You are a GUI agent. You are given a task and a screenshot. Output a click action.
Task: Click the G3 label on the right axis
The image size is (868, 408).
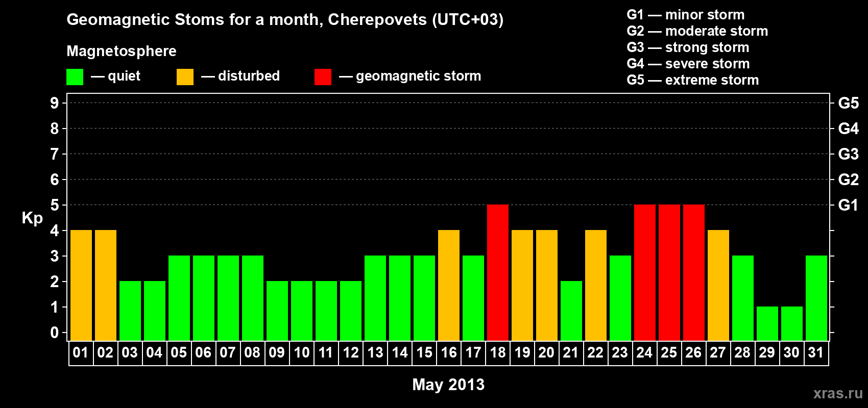pyautogui.click(x=849, y=154)
